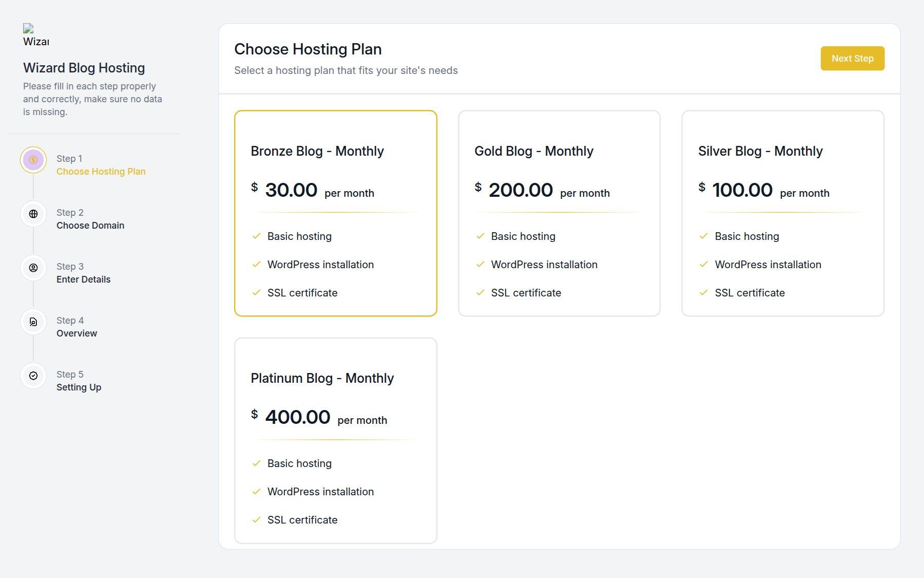The height and width of the screenshot is (578, 924).
Task: Select the Gold Blog - Monthly plan
Action: tap(559, 213)
